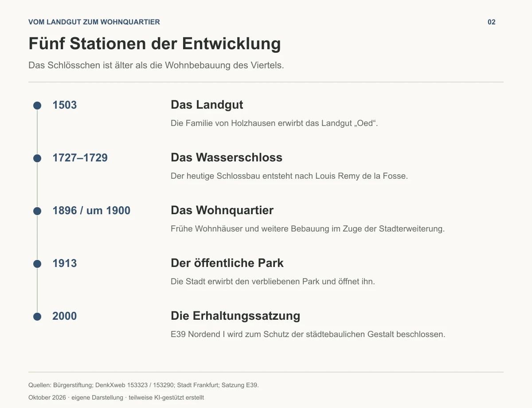Viewport: 532px width, 408px height.
Task: Click the sentence about E39 Nordend I
Action: click(308, 334)
